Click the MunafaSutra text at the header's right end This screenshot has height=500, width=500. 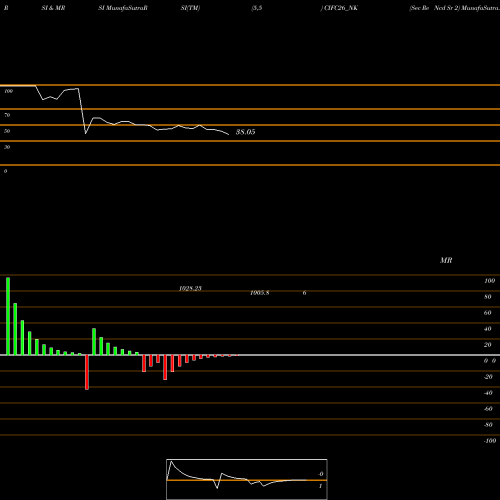click(480, 8)
